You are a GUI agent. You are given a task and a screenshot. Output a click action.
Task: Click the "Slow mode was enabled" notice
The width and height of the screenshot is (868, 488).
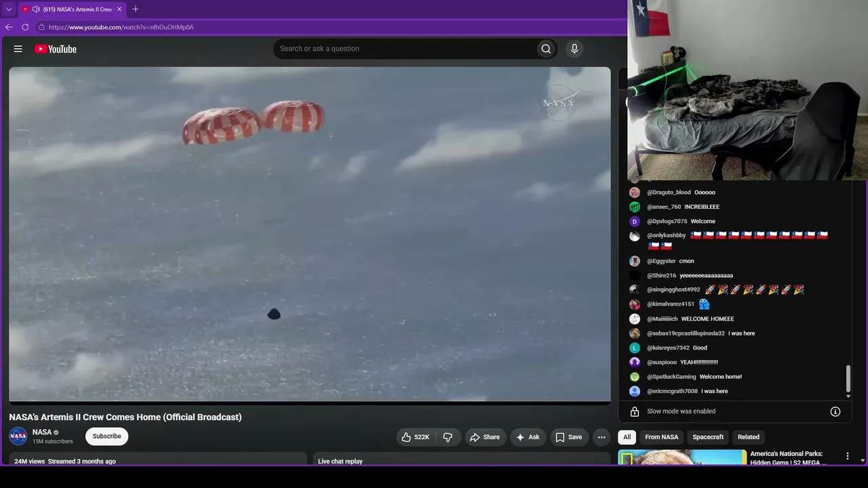pos(681,411)
